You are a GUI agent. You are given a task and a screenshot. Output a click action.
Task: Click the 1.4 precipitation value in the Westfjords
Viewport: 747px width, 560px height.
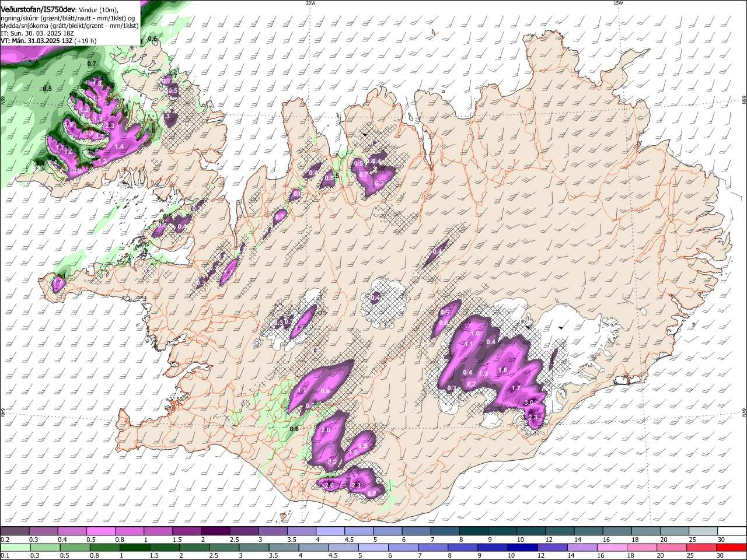click(x=120, y=146)
